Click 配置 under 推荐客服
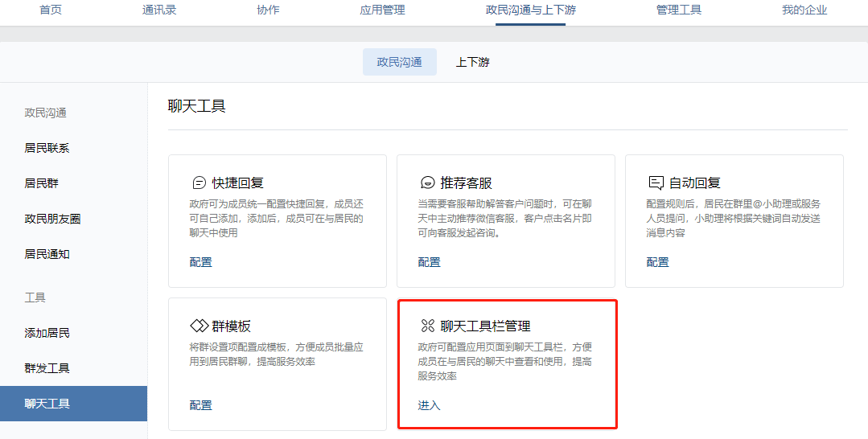The image size is (868, 439). point(429,262)
